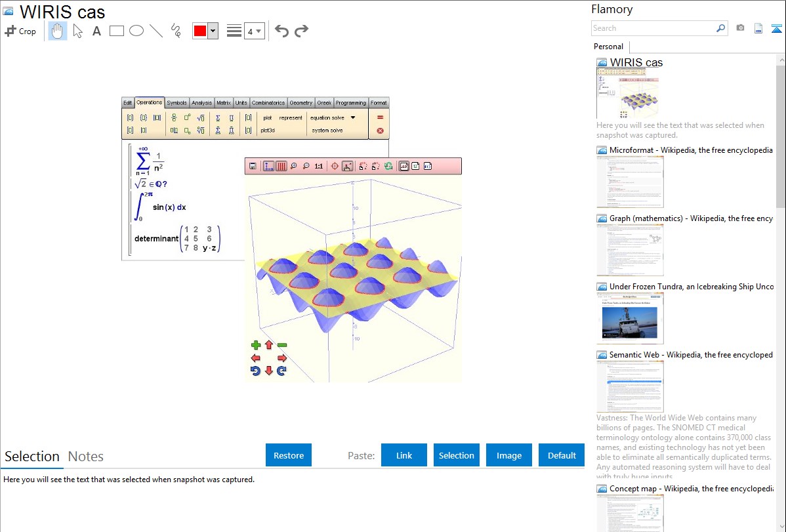The image size is (786, 532).
Task: Expand the equation solve dropdown arrow
Action: tap(353, 118)
